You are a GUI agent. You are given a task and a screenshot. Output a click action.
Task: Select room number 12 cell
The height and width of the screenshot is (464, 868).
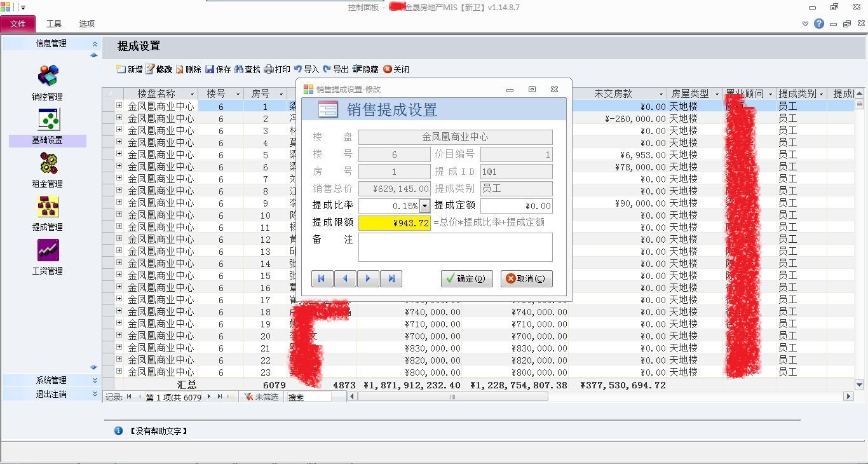pos(266,239)
